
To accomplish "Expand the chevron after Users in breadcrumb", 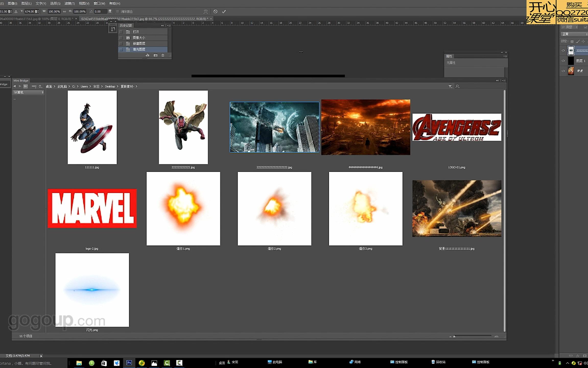I will [x=90, y=86].
